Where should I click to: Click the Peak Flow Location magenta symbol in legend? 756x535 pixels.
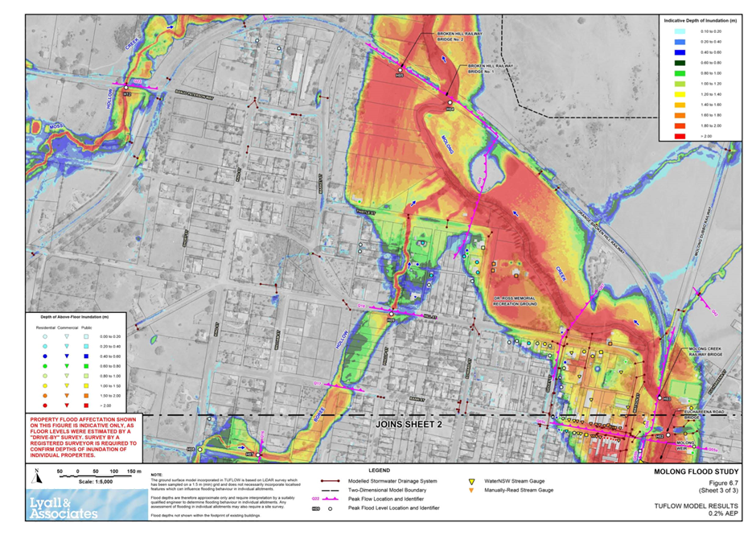tap(331, 499)
